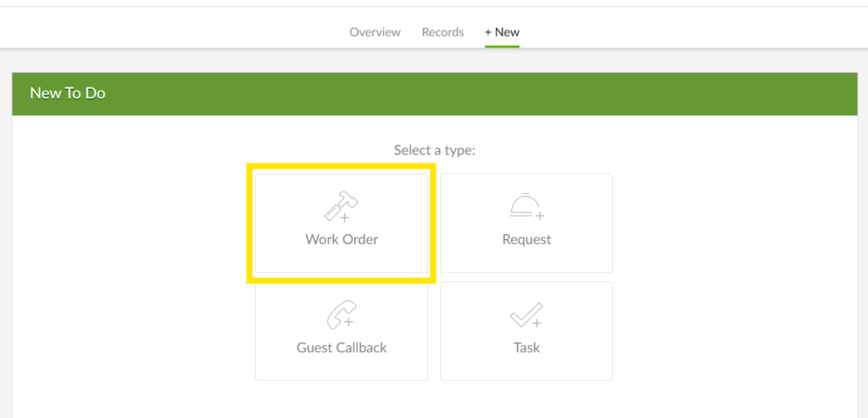
Task: Open the Overview tab
Action: coord(375,32)
